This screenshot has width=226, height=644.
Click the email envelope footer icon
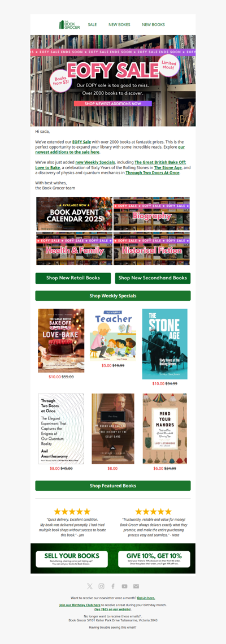click(136, 586)
